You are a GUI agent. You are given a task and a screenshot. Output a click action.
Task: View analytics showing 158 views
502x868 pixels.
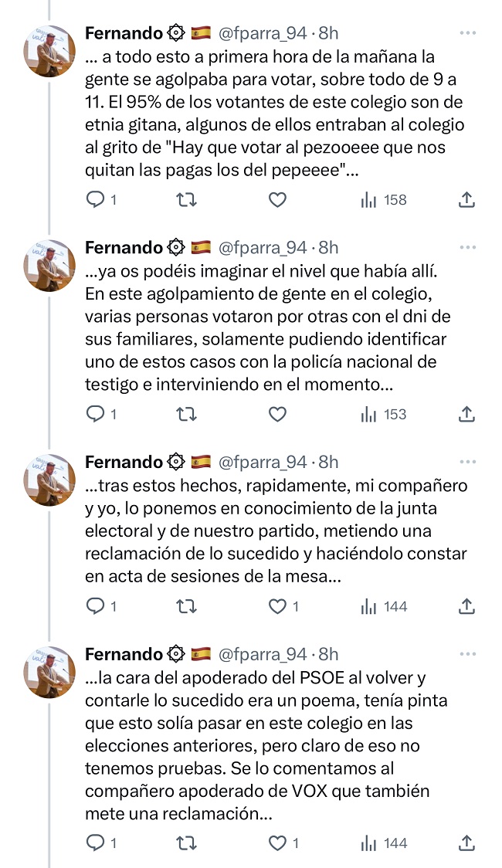click(x=384, y=200)
